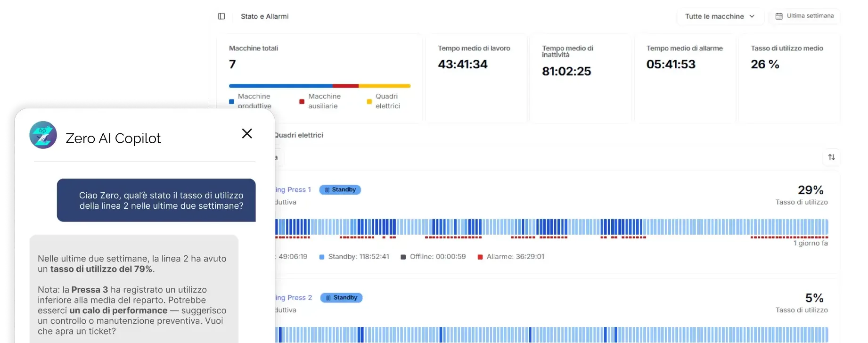
Task: Open the Press 2 machine link
Action: point(294,298)
